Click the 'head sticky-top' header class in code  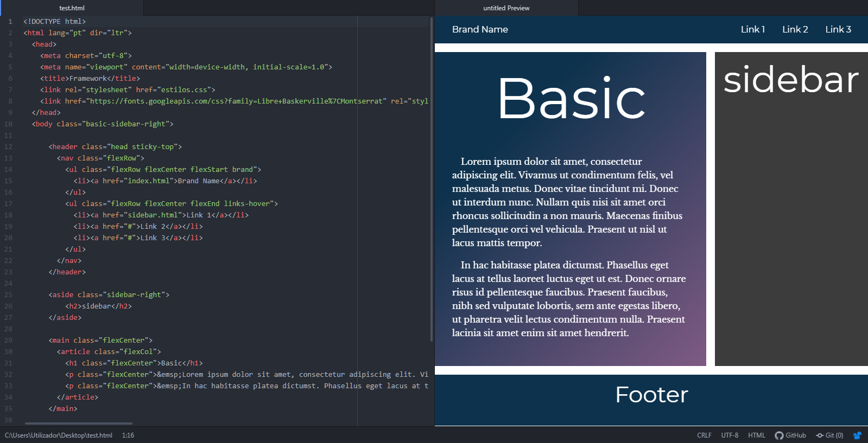[142, 147]
